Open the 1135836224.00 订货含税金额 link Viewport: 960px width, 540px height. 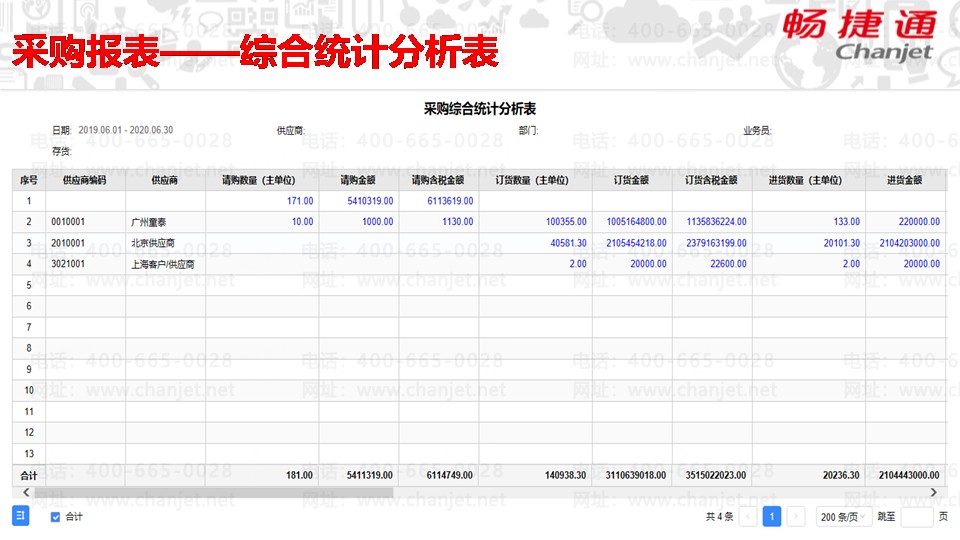716,222
